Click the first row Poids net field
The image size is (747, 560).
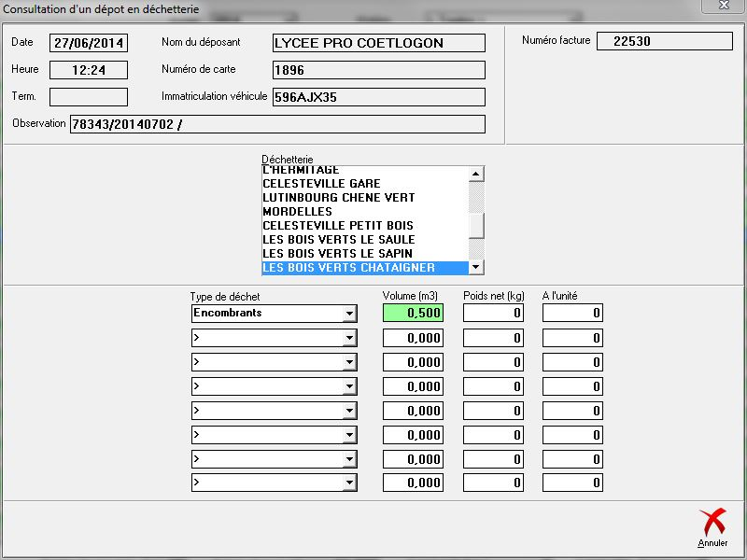[x=493, y=314]
